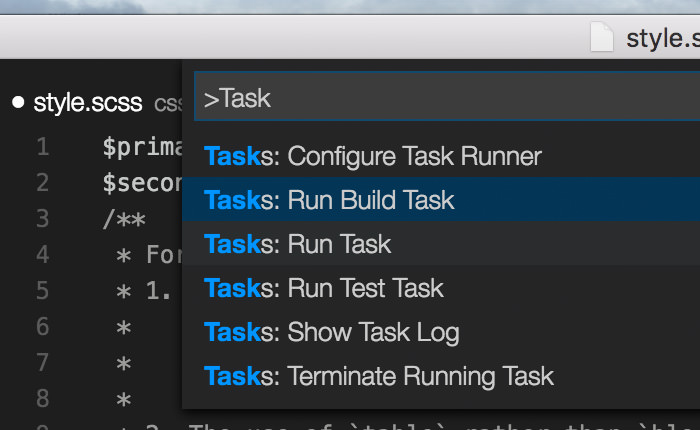Click the unsaved dot on style.scss tab
This screenshot has height=430, width=700.
click(18, 102)
